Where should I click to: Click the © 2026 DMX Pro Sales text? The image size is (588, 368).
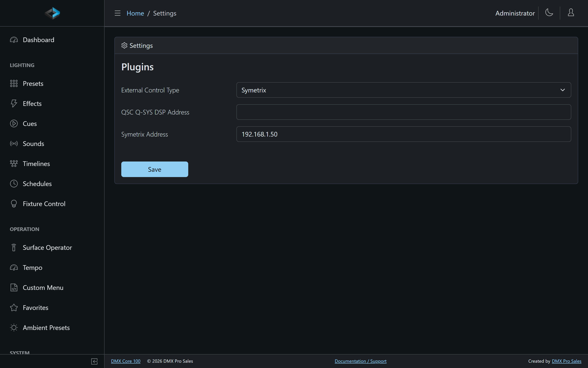coord(170,361)
